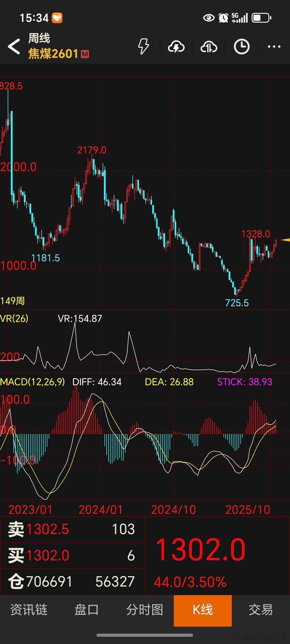
Task: Tap the 2179.0 high label on chart
Action: point(92,150)
